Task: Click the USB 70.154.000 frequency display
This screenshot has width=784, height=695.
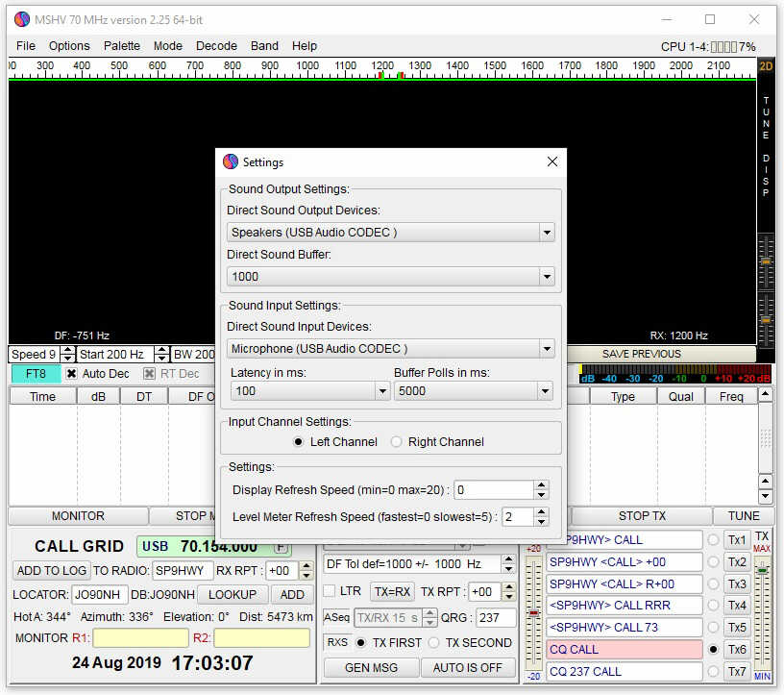Action: click(214, 546)
